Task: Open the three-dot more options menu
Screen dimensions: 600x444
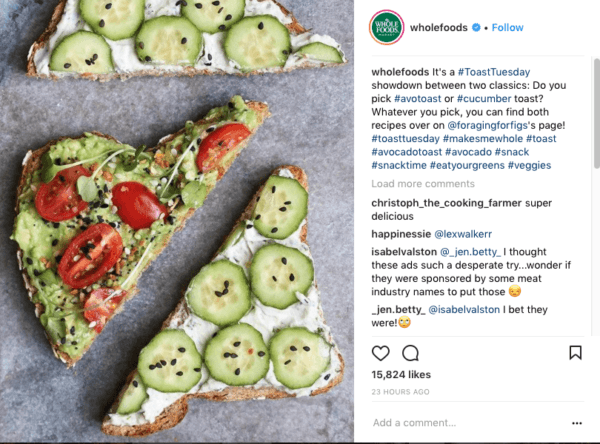Action: [x=577, y=423]
